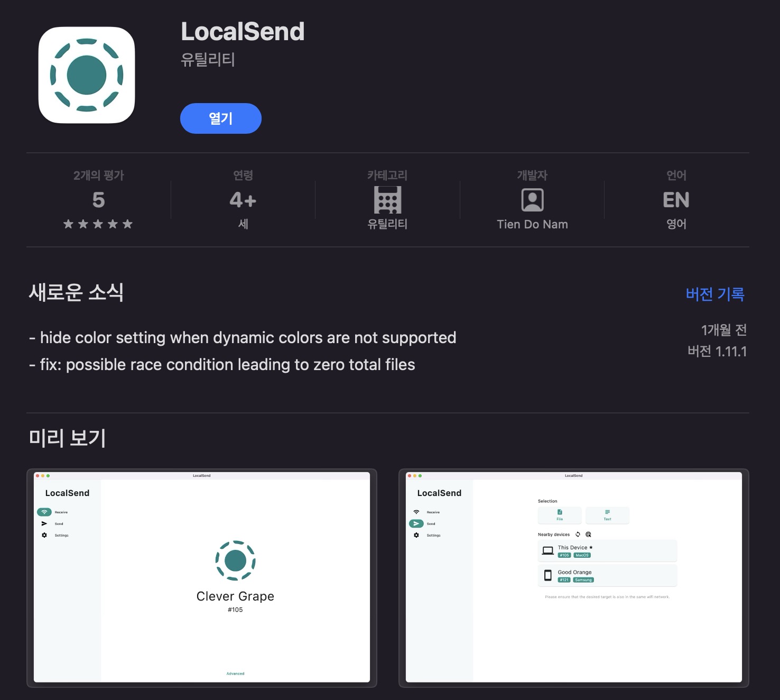The height and width of the screenshot is (700, 780).
Task: Click the 카테고리 category label
Action: click(x=387, y=176)
